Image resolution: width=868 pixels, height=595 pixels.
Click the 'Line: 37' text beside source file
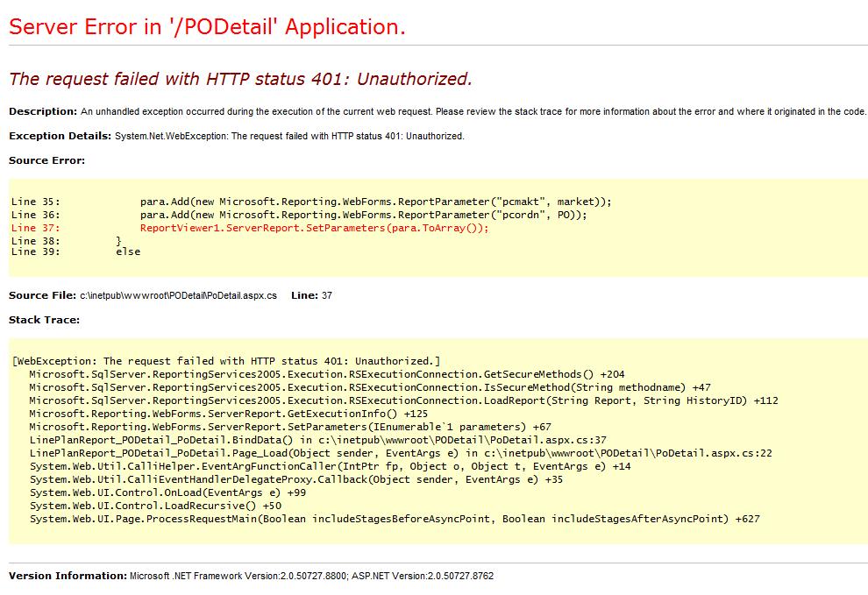pos(311,295)
